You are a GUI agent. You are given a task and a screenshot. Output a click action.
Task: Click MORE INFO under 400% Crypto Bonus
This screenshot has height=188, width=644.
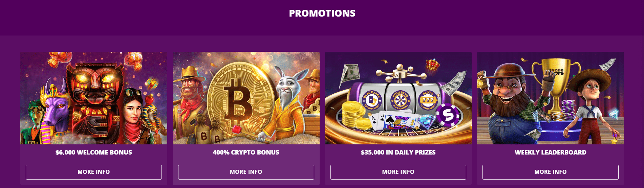click(246, 172)
